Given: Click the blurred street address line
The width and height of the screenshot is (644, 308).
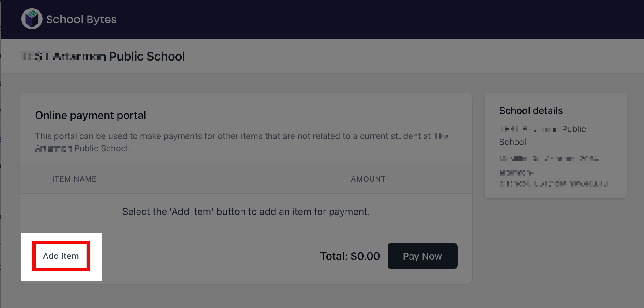Looking at the screenshot, I should pos(549,159).
